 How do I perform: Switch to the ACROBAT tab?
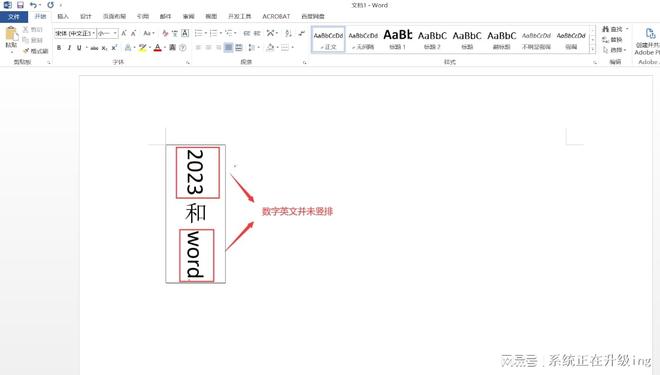click(x=276, y=16)
